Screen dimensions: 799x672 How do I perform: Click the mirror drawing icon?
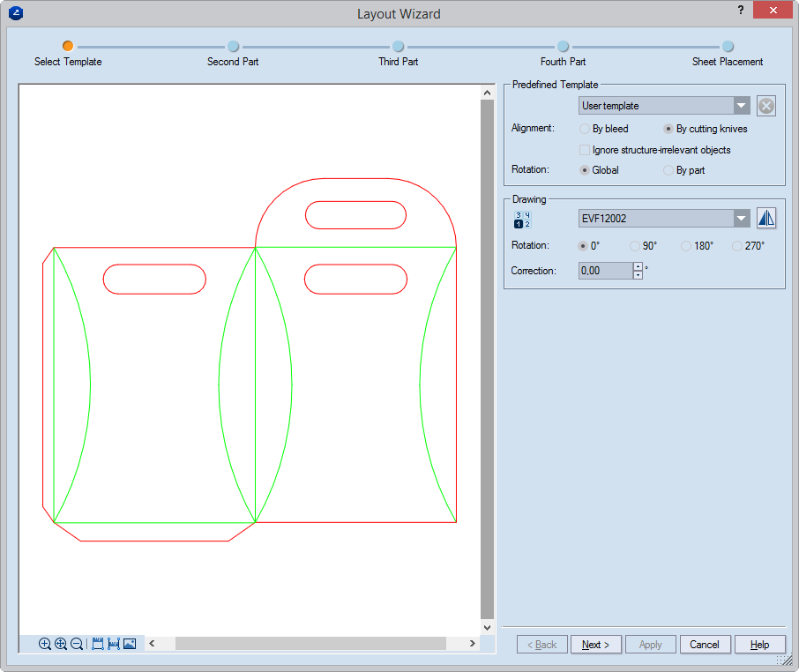click(766, 219)
